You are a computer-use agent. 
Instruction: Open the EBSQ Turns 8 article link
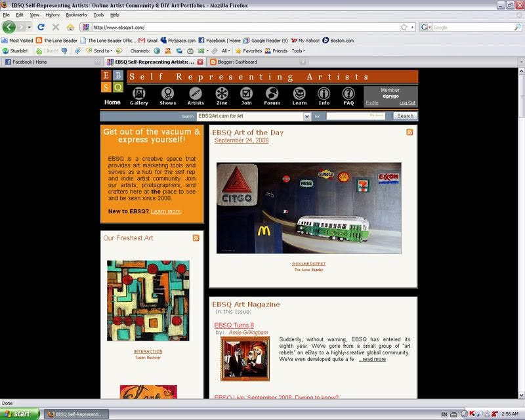coord(234,325)
